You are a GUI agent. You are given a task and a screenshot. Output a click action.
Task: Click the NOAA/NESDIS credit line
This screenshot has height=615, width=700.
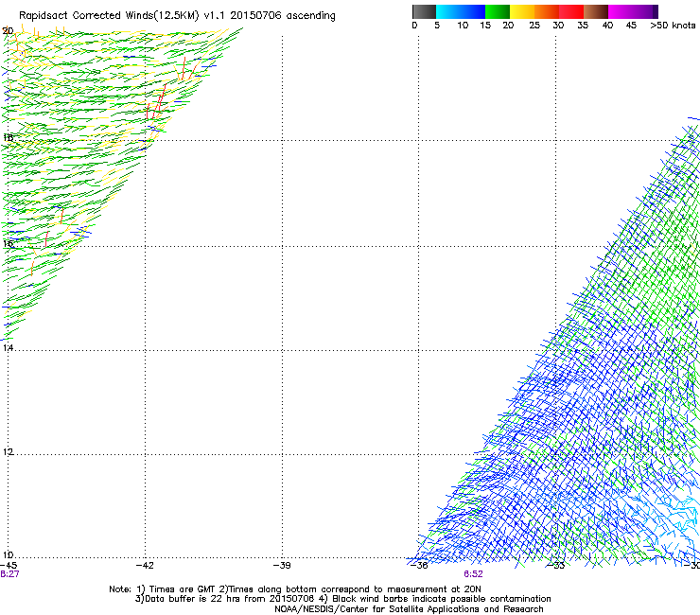(409, 609)
